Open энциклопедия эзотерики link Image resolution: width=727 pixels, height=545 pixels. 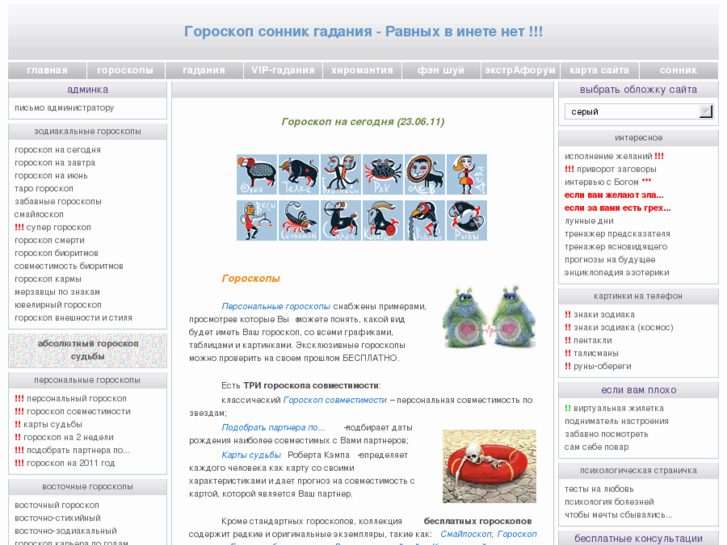pos(617,273)
